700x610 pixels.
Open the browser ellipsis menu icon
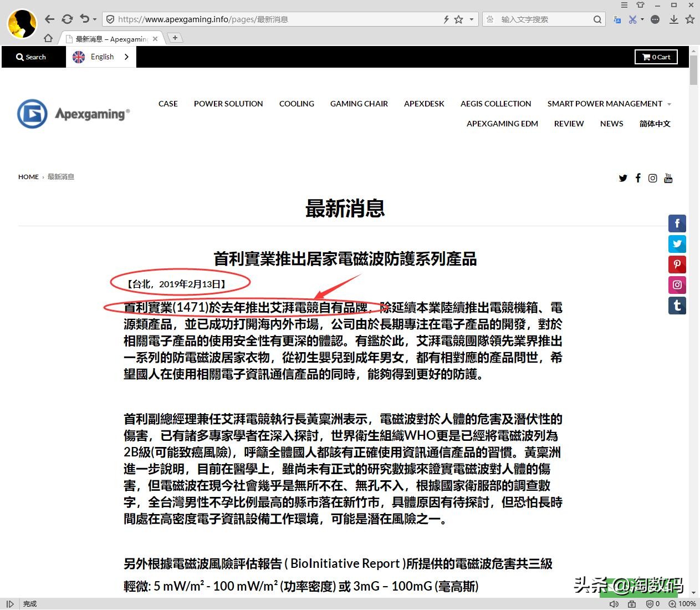655,19
